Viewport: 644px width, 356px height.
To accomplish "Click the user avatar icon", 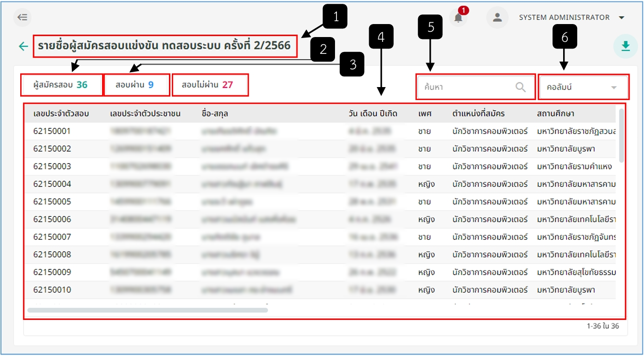I will click(498, 18).
